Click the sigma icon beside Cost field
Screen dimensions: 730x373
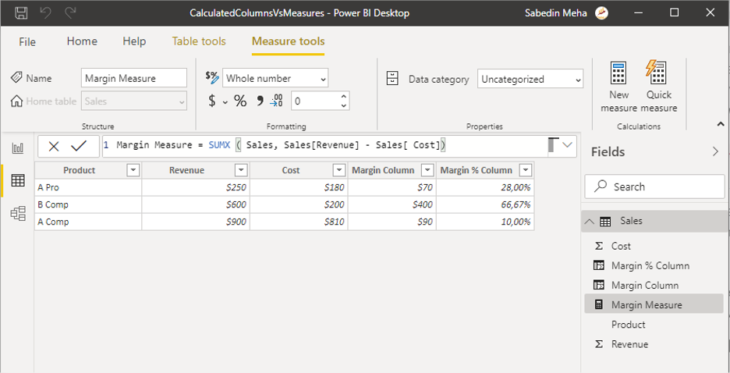click(x=599, y=246)
